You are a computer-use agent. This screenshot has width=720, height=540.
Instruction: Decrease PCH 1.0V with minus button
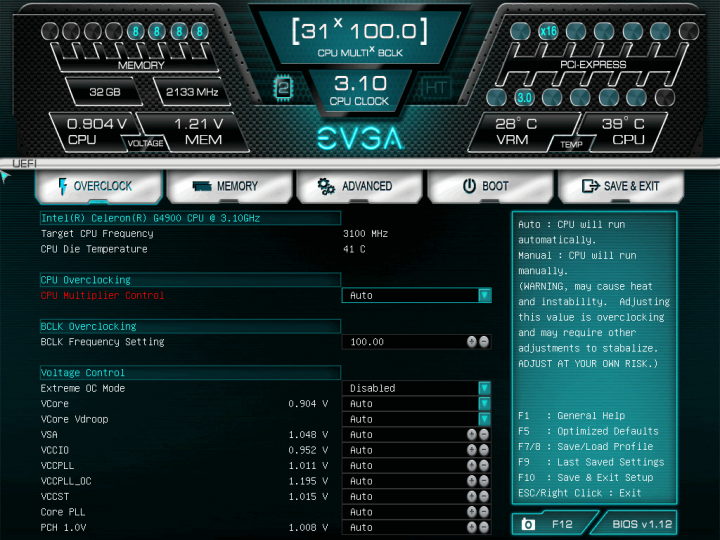(x=484, y=527)
